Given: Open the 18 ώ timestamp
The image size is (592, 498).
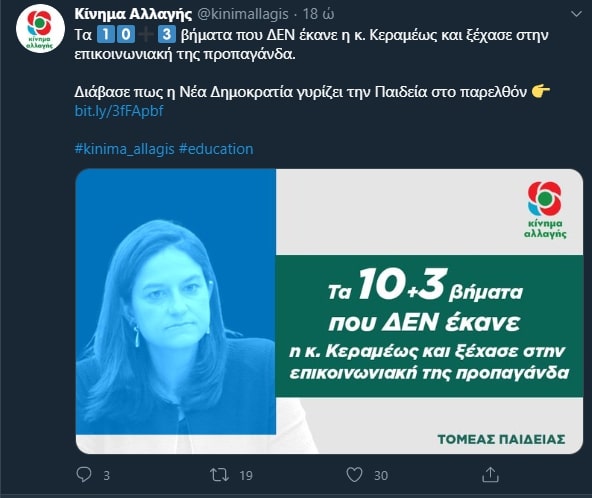Looking at the screenshot, I should coord(319,14).
